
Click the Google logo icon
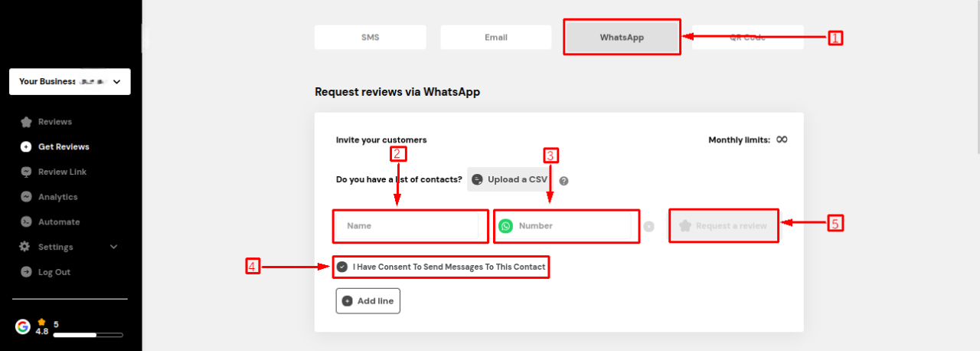[x=23, y=326]
